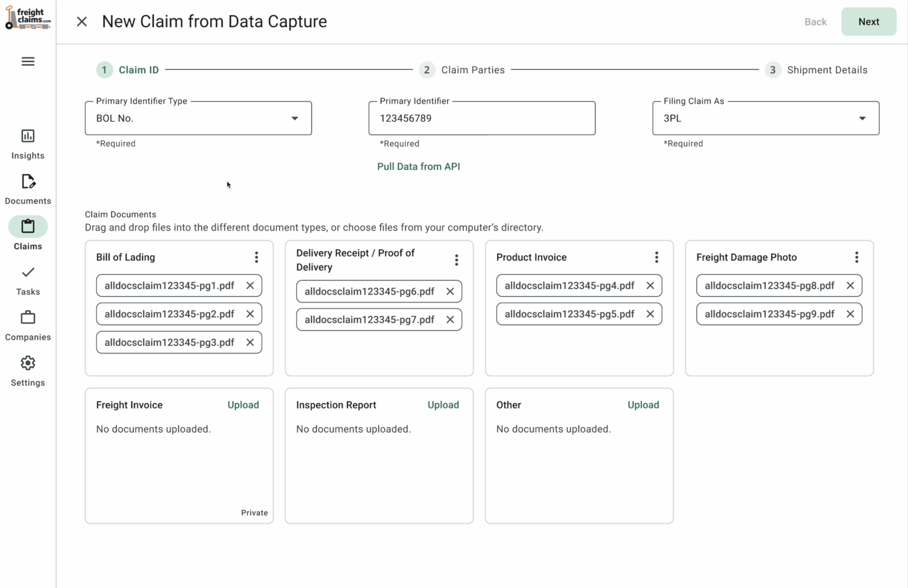Viewport: 908px width, 588px height.
Task: Open Insights from the sidebar
Action: tap(28, 144)
